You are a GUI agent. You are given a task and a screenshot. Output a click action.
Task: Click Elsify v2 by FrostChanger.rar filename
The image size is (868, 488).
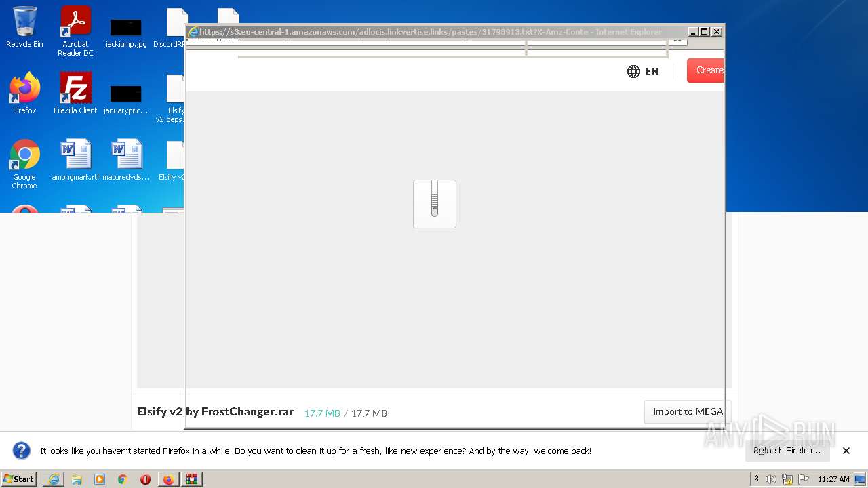215,411
